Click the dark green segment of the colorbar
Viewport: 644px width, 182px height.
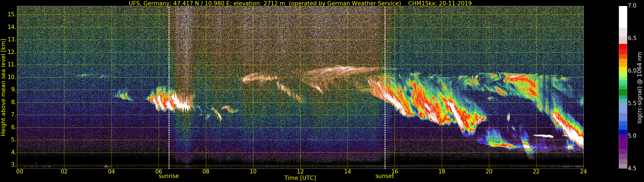(623, 92)
